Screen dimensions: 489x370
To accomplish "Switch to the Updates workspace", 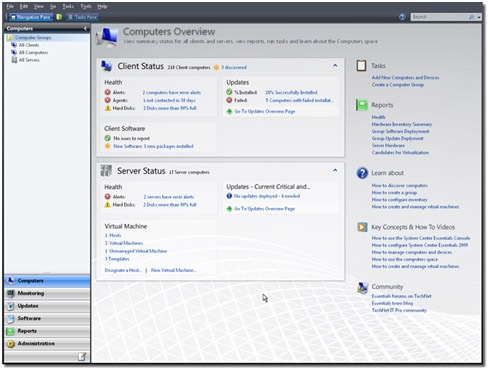I will [47, 306].
